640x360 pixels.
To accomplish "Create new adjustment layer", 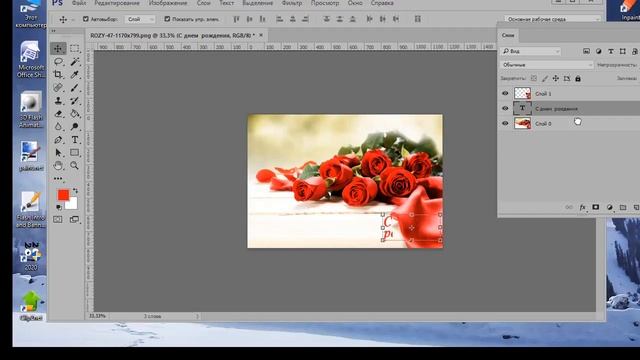I will (x=609, y=207).
